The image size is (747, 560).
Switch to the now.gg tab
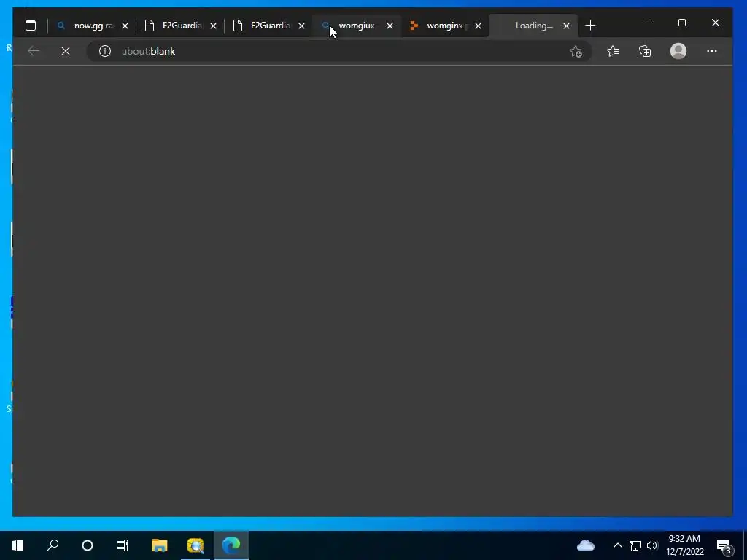click(92, 26)
